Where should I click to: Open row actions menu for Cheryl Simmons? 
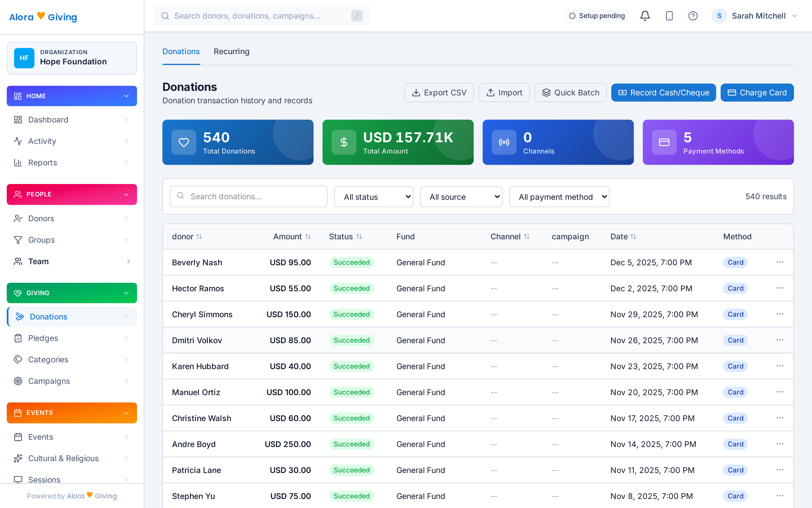click(x=780, y=314)
